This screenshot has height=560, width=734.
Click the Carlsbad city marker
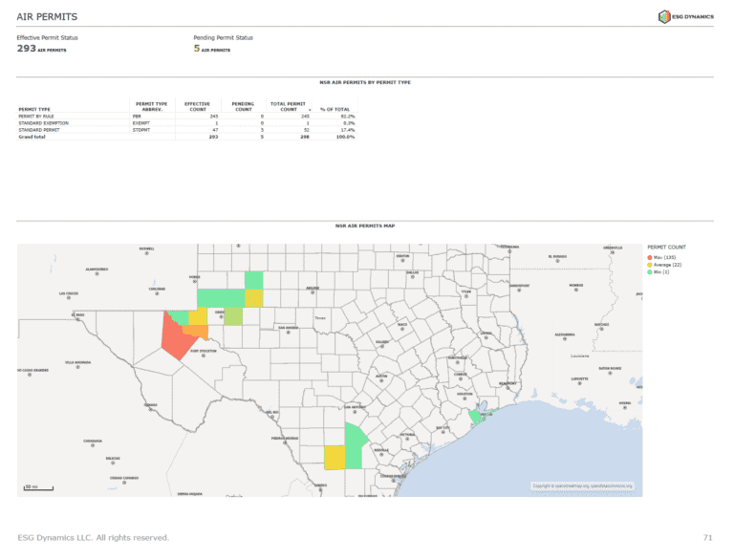(157, 294)
